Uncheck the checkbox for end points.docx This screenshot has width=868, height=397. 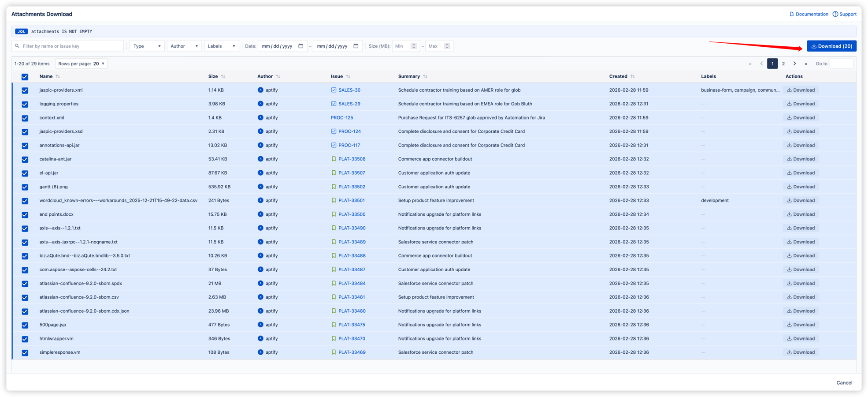point(25,214)
